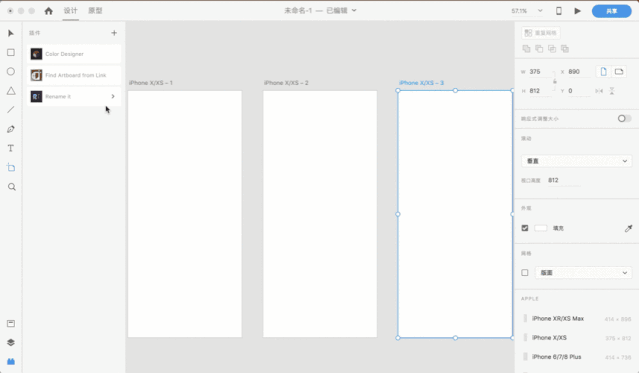Click the boolean Subtract icon
Screen dimensions: 639x373
(x=539, y=49)
